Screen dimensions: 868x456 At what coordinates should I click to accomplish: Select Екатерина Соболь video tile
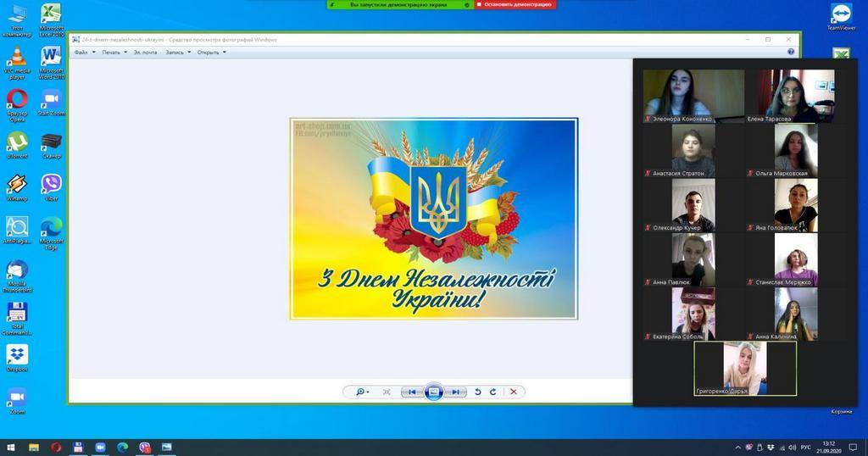coord(693,314)
